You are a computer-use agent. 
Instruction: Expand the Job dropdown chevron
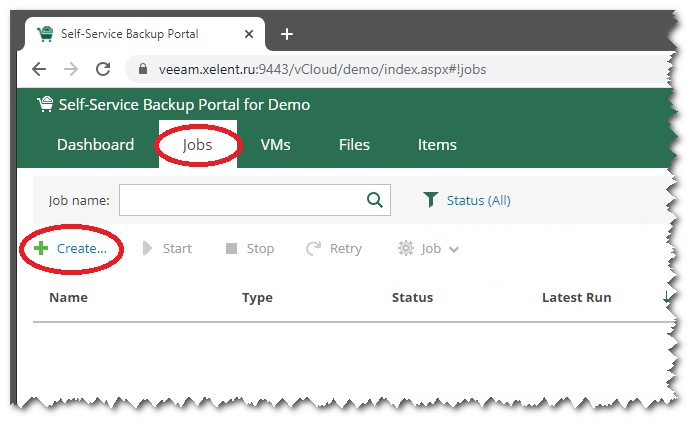tap(453, 250)
